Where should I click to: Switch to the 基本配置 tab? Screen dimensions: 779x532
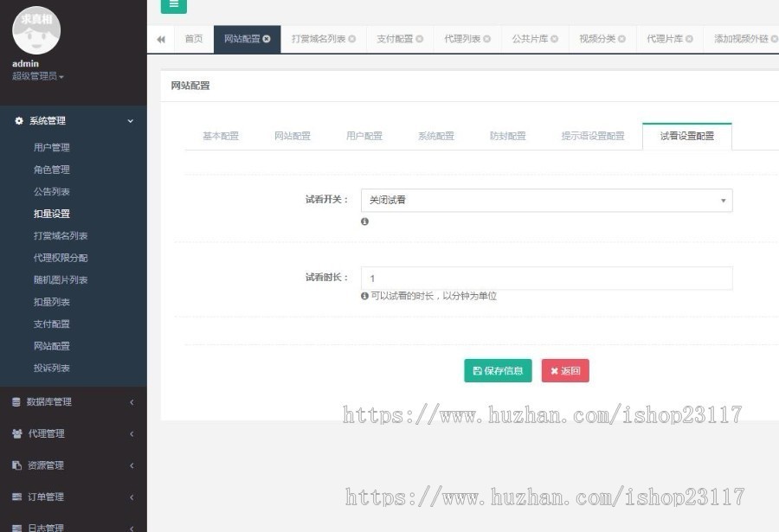pos(220,136)
